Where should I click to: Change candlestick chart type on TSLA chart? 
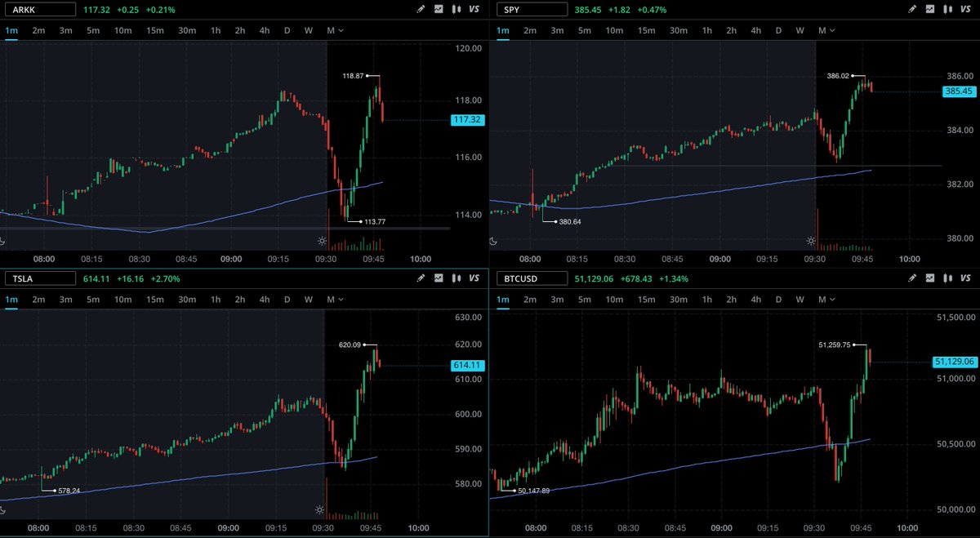[457, 278]
